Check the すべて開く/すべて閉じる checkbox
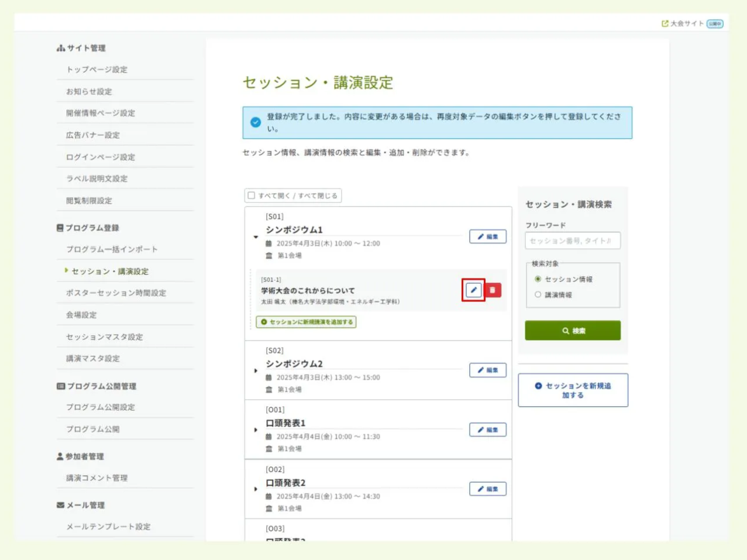The image size is (747, 560). coord(252,195)
